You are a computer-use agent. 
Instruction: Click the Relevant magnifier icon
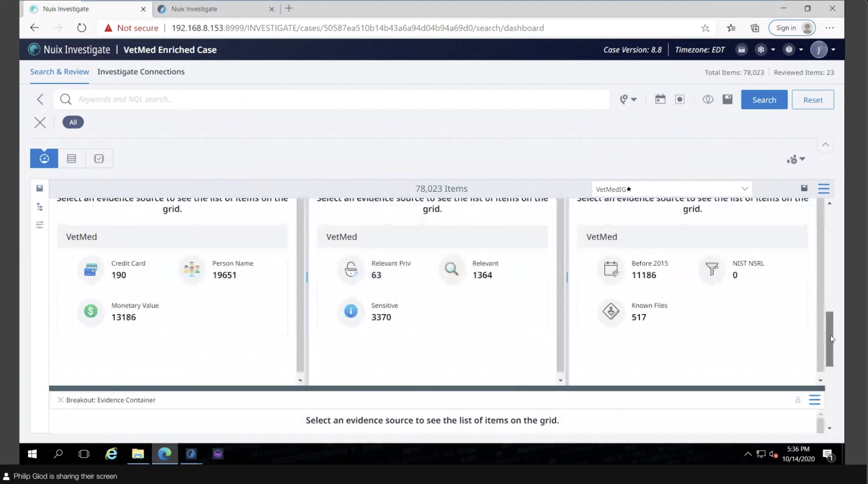point(452,269)
